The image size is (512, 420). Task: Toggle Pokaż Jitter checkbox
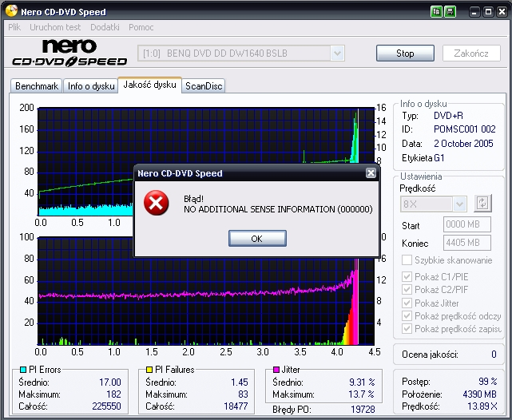pos(407,303)
